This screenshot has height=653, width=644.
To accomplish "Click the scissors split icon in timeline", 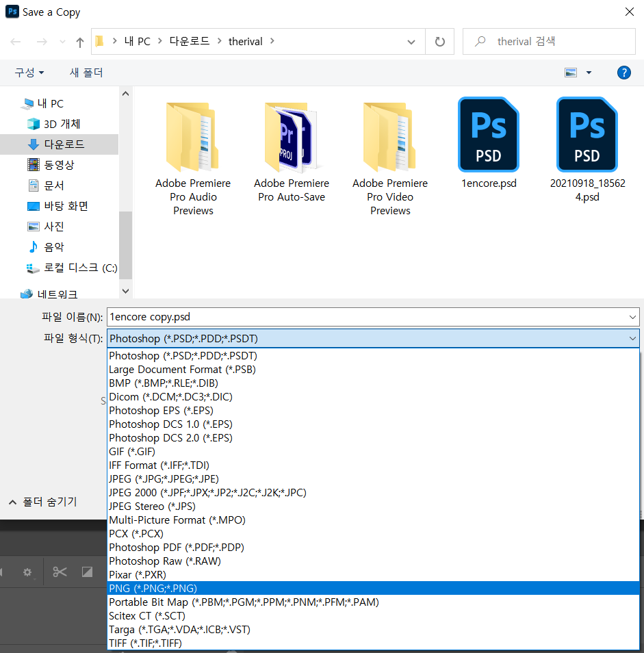I will (60, 572).
